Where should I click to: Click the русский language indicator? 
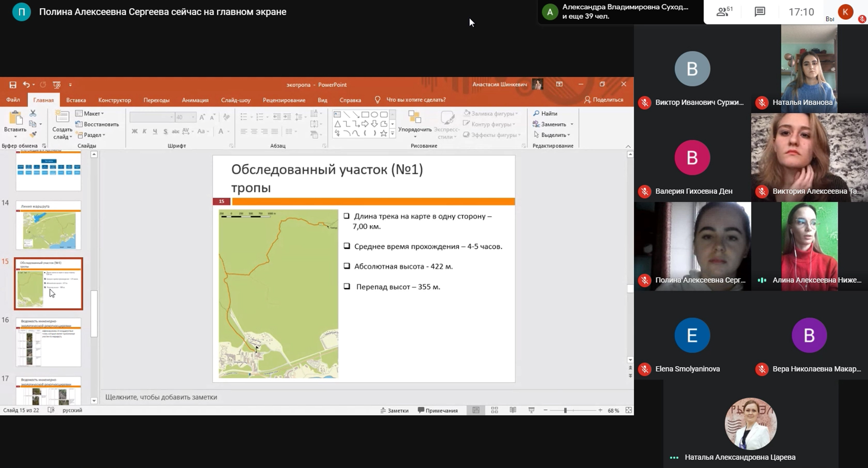72,410
